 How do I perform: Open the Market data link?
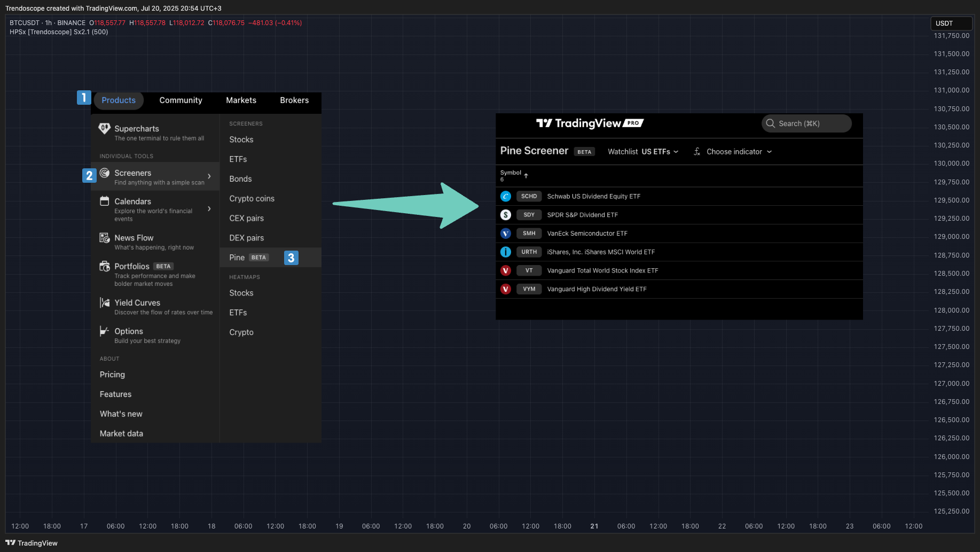pyautogui.click(x=121, y=434)
